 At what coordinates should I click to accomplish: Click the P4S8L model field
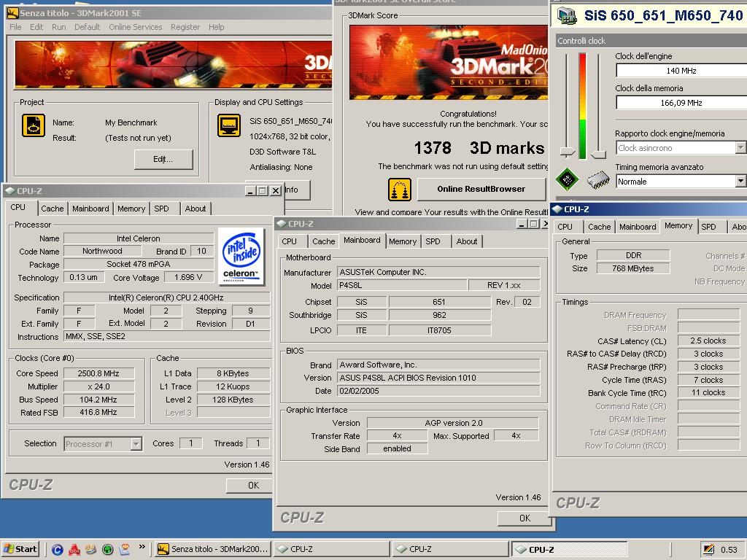click(x=402, y=285)
